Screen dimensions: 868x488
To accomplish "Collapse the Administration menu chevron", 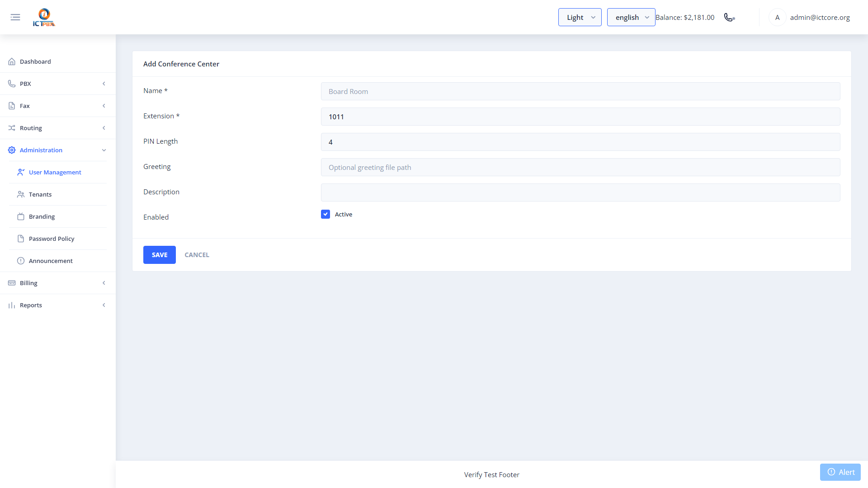I will (104, 150).
